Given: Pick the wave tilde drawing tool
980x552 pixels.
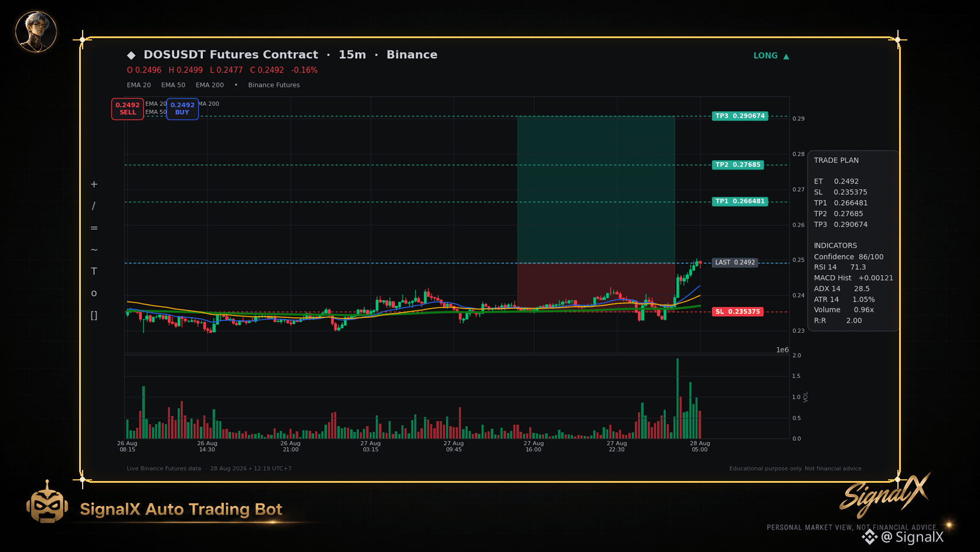Looking at the screenshot, I should (x=94, y=250).
